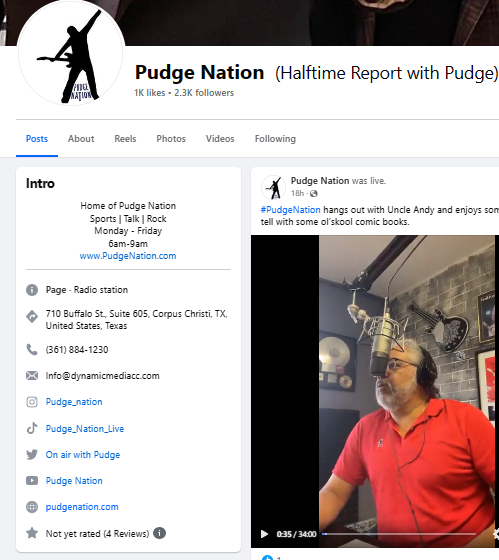Visit pudgenation.com website link

point(82,507)
